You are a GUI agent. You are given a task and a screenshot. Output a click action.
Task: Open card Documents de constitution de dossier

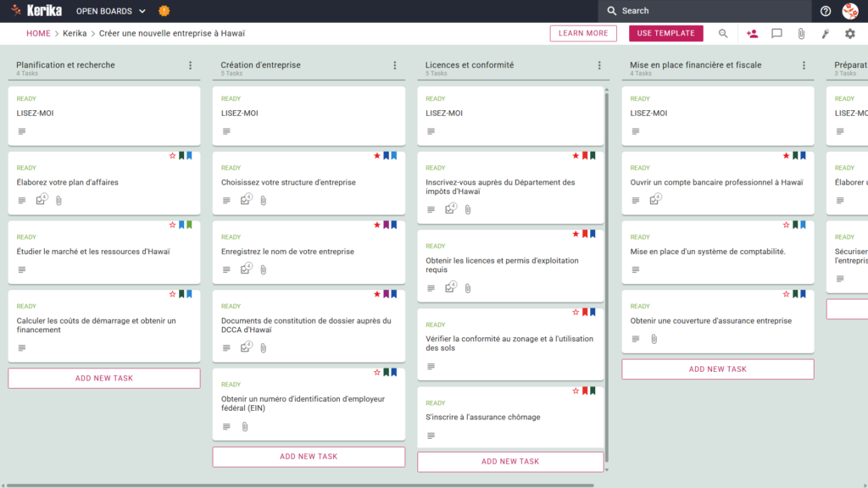tap(309, 326)
